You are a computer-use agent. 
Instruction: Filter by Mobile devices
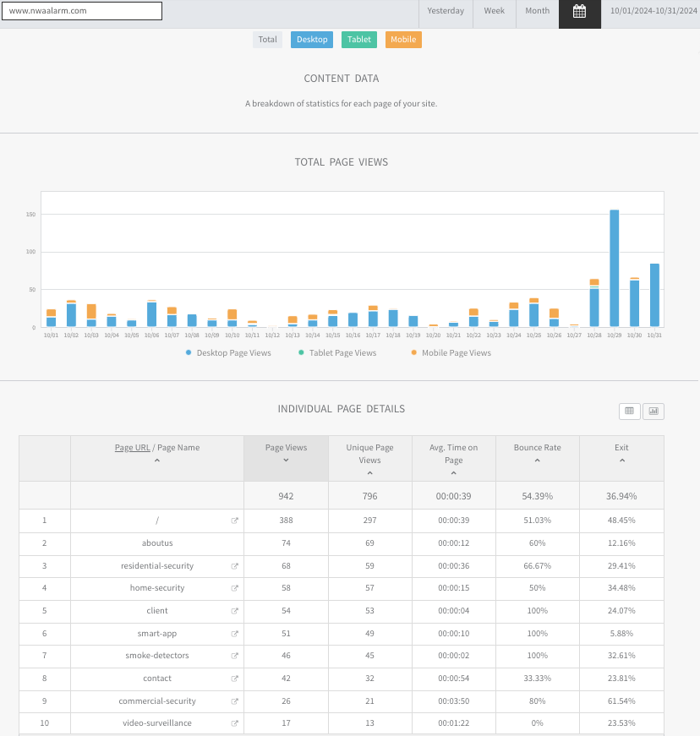[403, 40]
